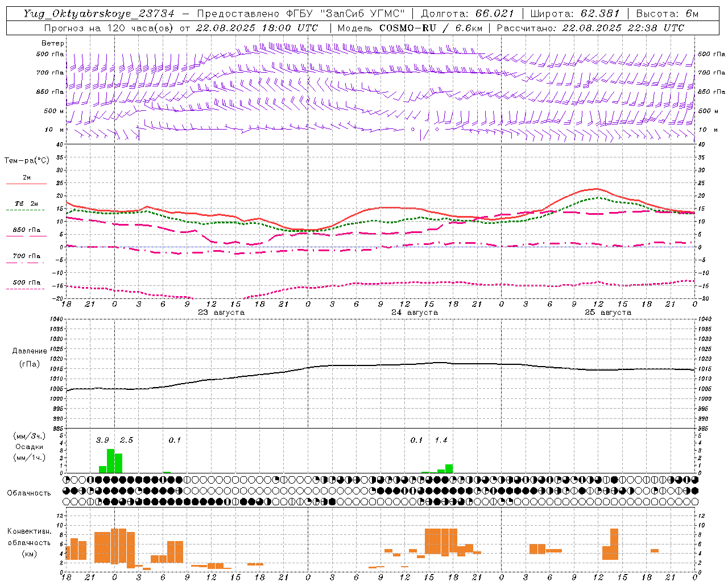
Task: Click the Td 2м dew point legend entry
Action: click(27, 203)
